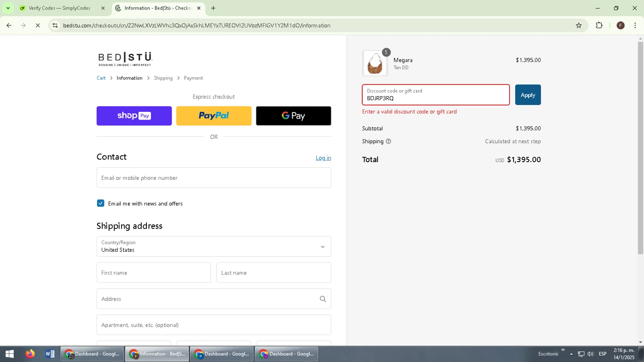Switch to last Dashboard - Googl... taskbar window

pyautogui.click(x=287, y=354)
